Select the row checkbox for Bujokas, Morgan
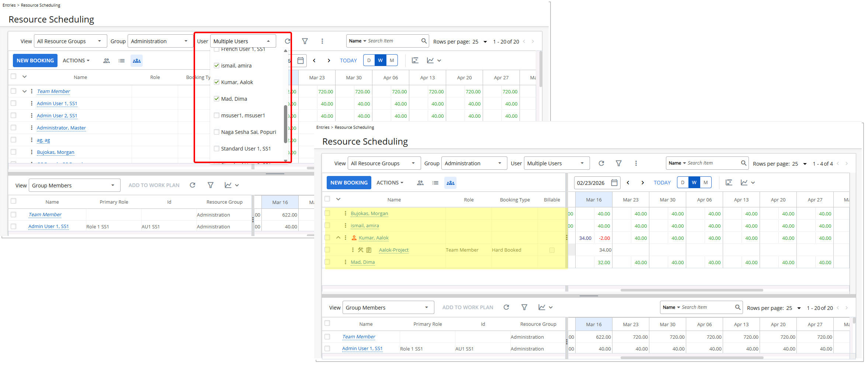This screenshot has width=868, height=366. point(327,213)
